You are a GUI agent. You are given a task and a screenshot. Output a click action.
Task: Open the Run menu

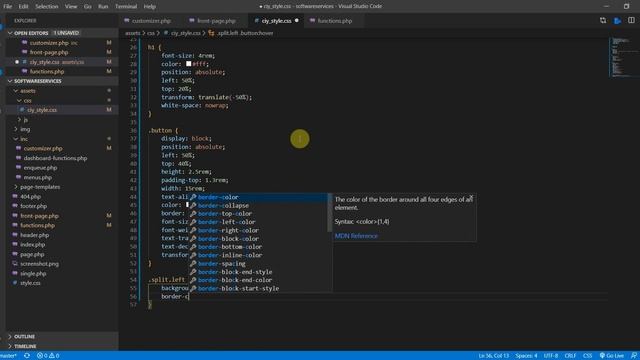(103, 7)
